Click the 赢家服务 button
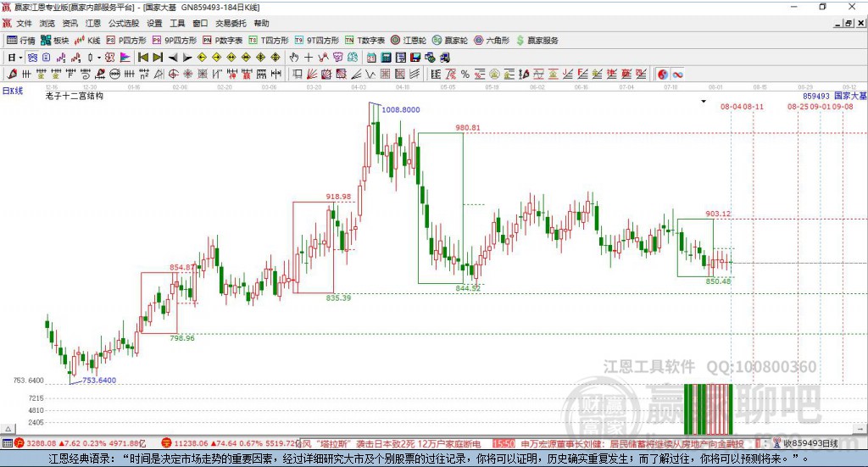 pyautogui.click(x=537, y=41)
